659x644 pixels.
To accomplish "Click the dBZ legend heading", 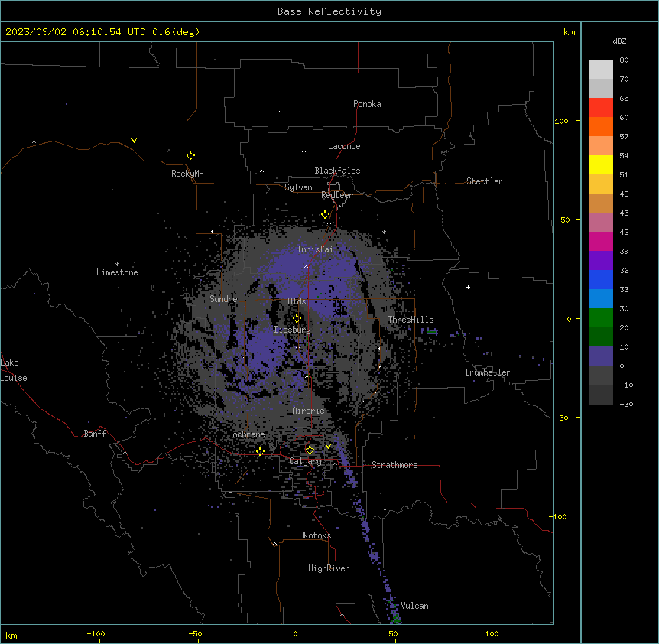I will pyautogui.click(x=619, y=41).
